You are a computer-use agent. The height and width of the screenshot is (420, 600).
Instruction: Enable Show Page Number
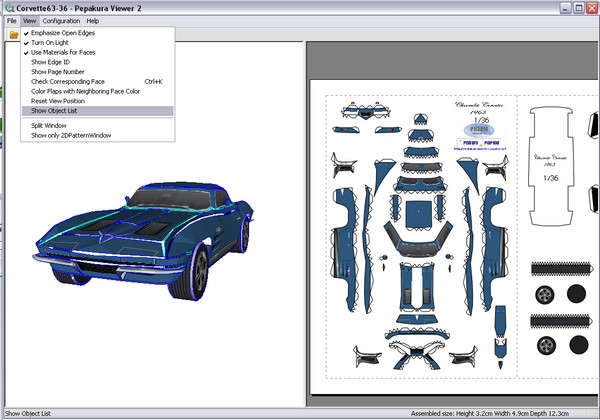(x=59, y=72)
